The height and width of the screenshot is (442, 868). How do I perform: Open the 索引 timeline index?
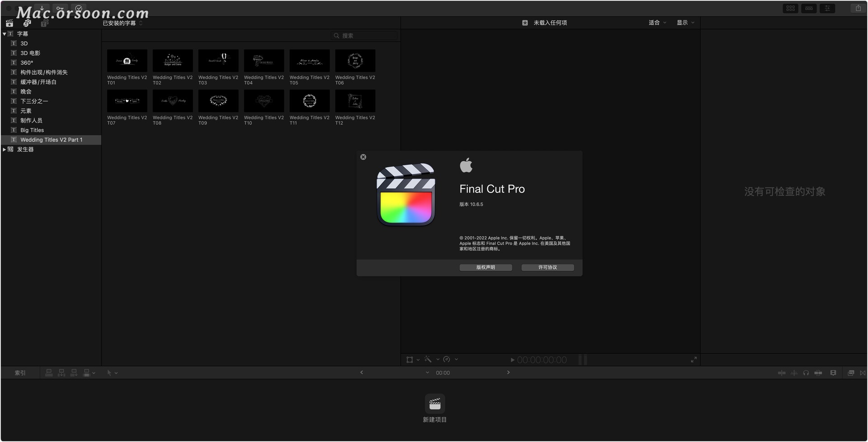[20, 373]
